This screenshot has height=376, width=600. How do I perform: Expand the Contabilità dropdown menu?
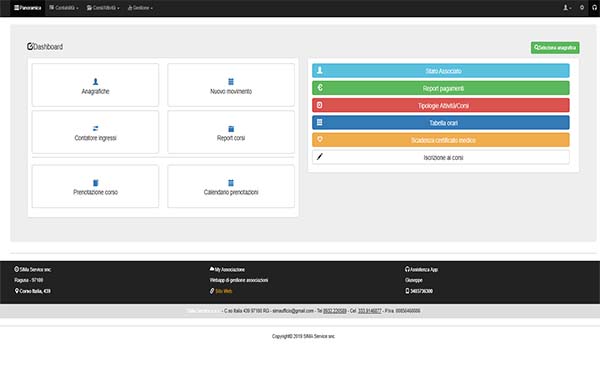64,8
